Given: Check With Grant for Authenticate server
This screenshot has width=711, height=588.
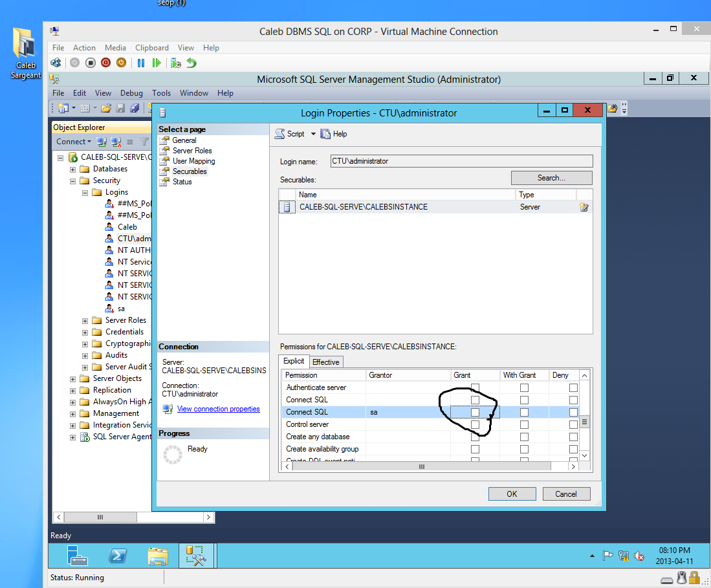Looking at the screenshot, I should point(524,387).
